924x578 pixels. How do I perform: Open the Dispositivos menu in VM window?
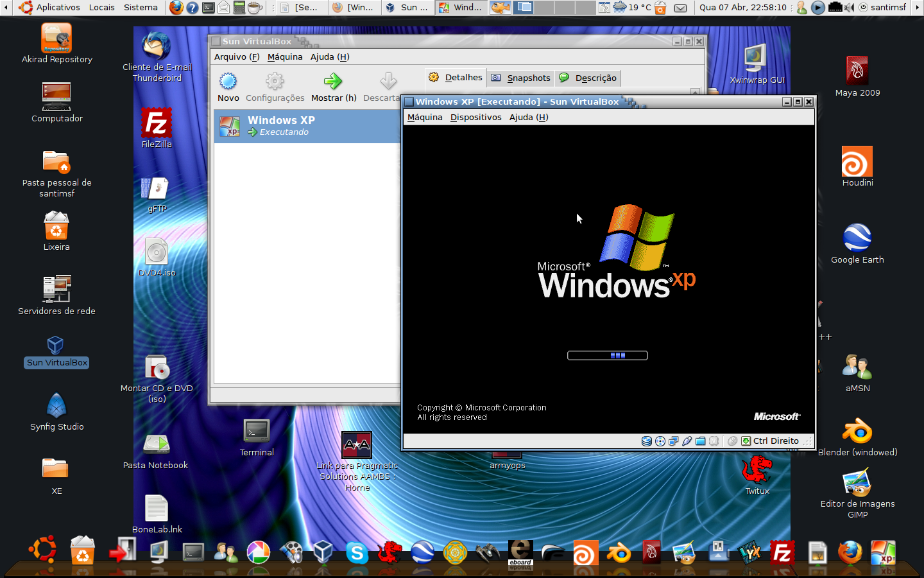tap(475, 118)
